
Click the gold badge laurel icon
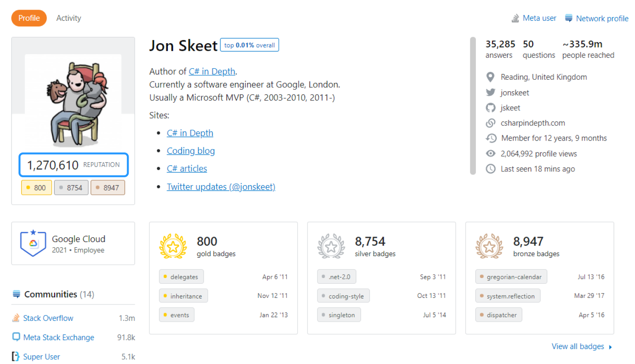pyautogui.click(x=171, y=246)
